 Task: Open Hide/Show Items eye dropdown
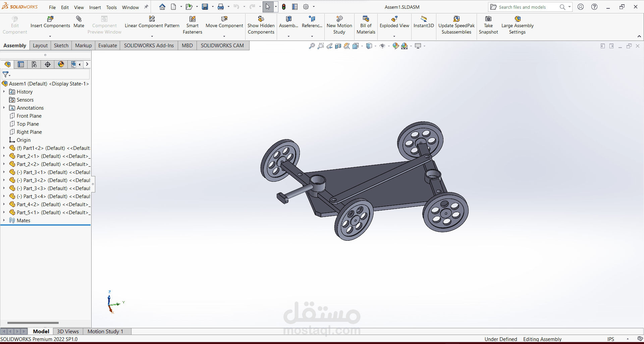[x=389, y=46]
